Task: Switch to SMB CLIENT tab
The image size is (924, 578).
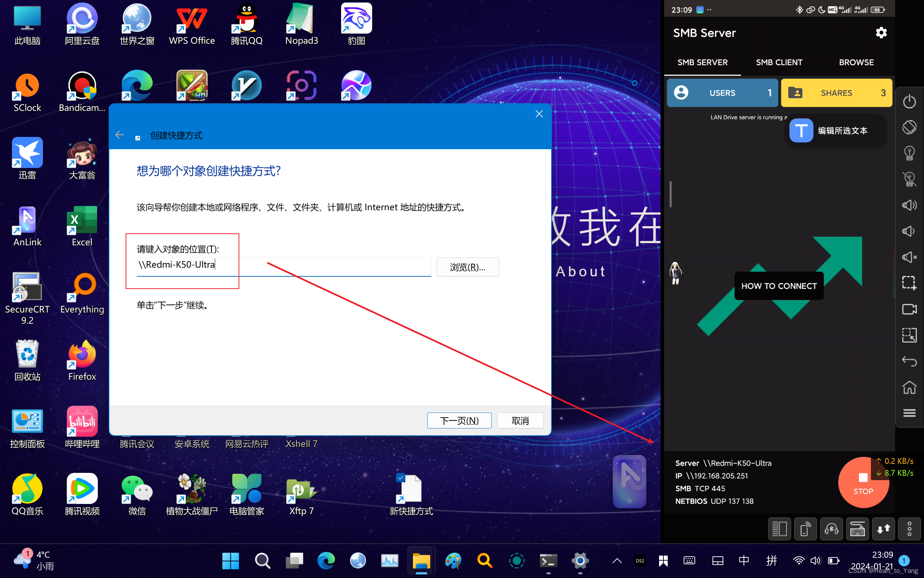Action: coord(779,62)
